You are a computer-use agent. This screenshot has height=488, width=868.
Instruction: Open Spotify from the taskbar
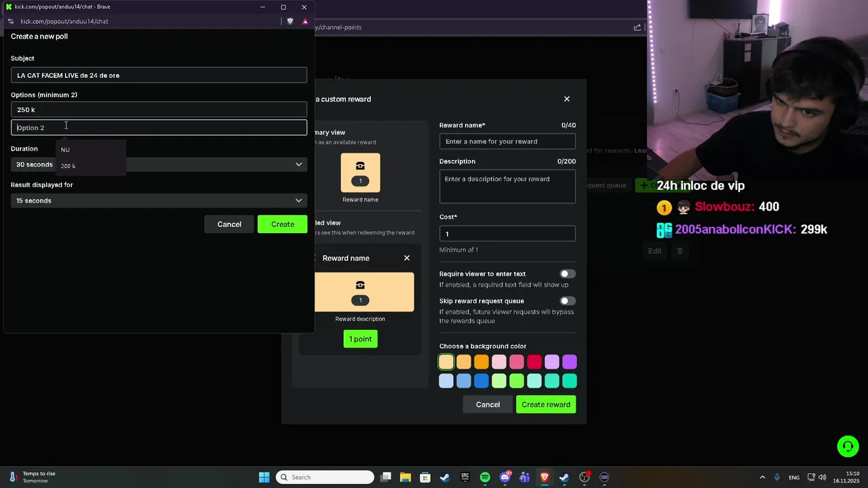click(485, 477)
